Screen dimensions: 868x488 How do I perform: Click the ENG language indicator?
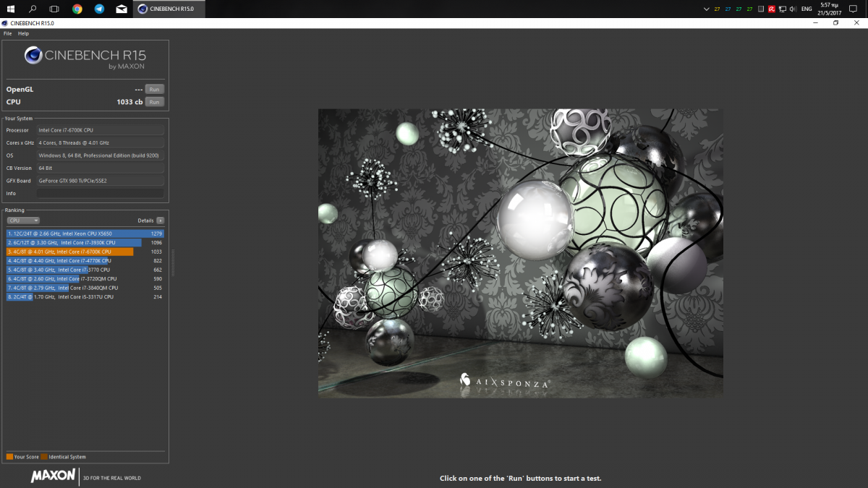tap(807, 9)
